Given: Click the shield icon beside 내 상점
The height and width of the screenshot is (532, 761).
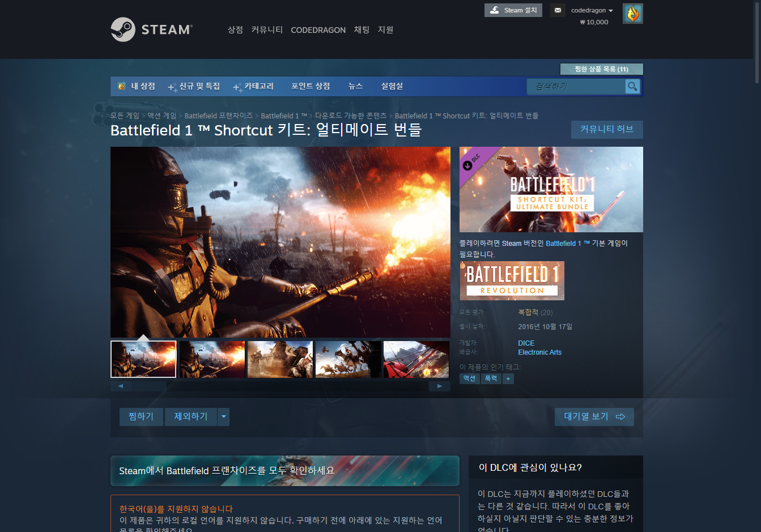Looking at the screenshot, I should (121, 86).
